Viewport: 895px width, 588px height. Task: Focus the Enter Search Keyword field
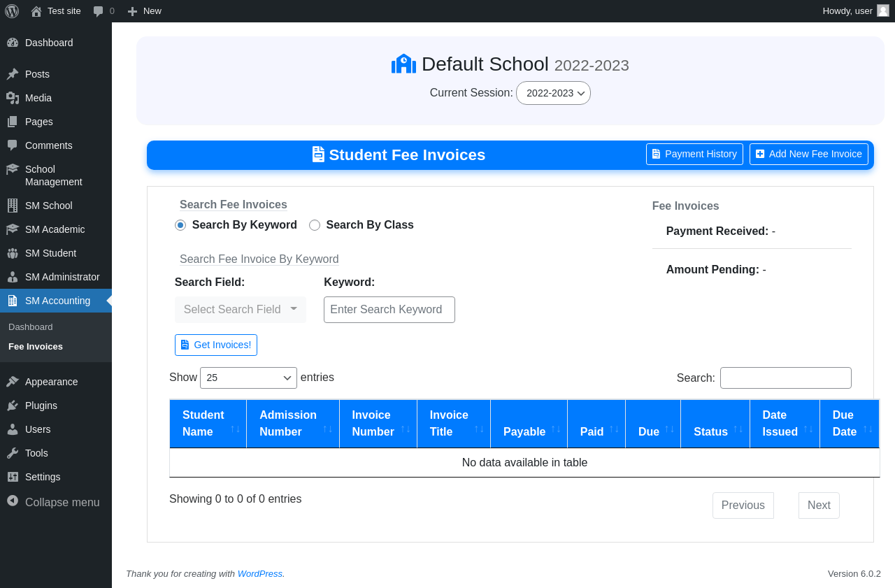[x=389, y=310]
